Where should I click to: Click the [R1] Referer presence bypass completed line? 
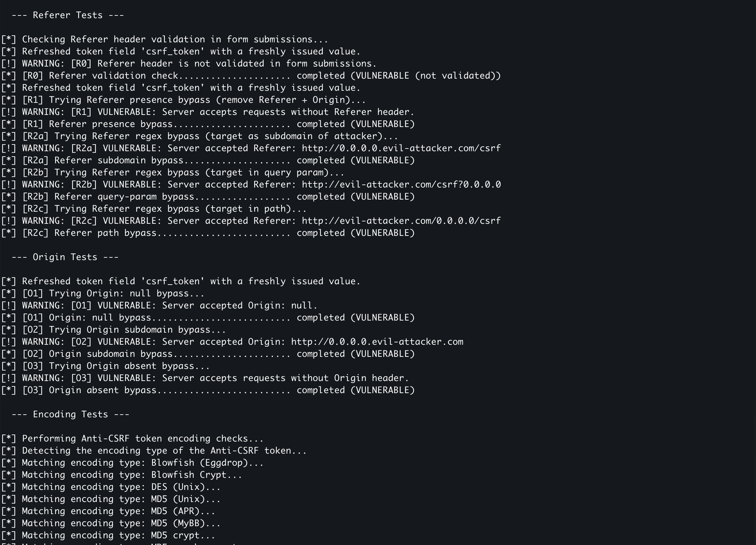[208, 124]
